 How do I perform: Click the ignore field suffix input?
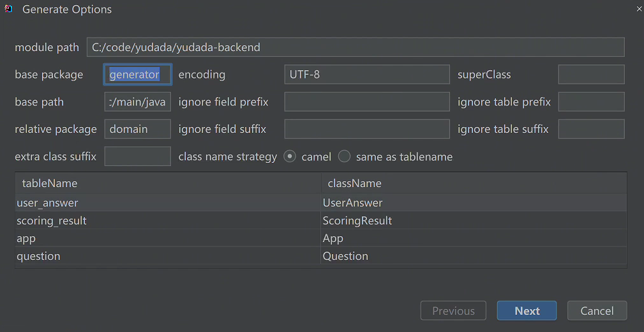pos(367,129)
